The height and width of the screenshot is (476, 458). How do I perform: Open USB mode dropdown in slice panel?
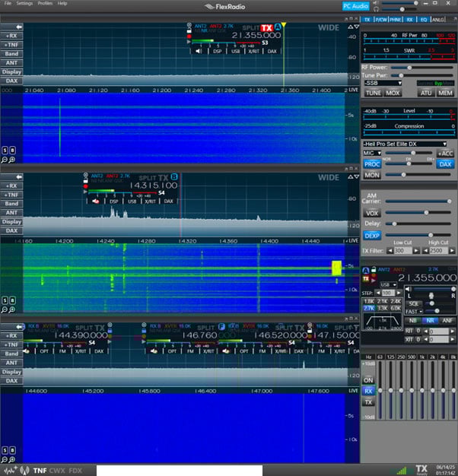click(389, 285)
